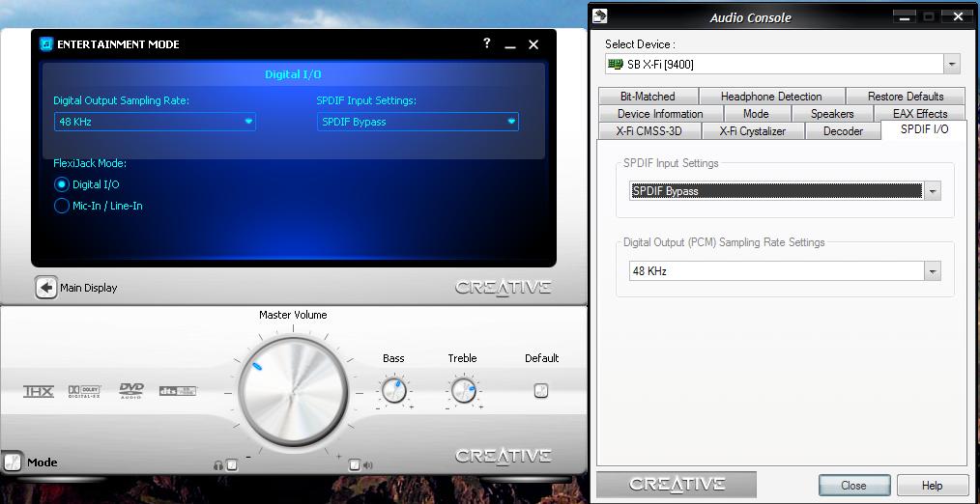Open SPDIF Bypass dropdown arrow in Audio Console
Image resolution: width=980 pixels, height=504 pixels.
[x=933, y=191]
